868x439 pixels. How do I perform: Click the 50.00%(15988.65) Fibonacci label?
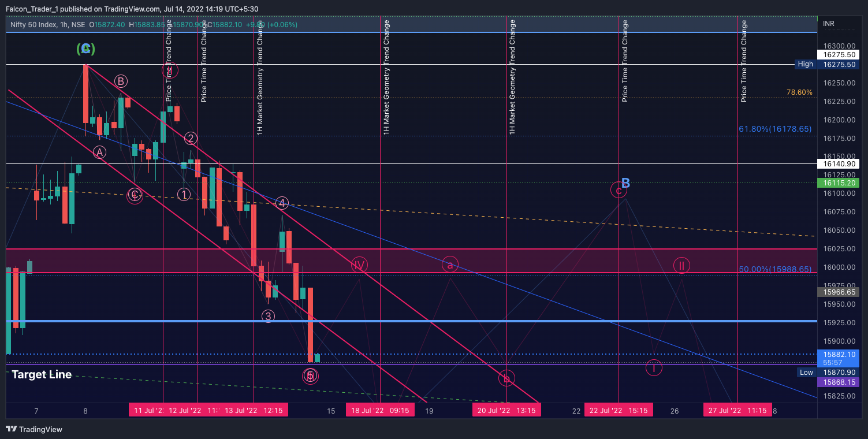(x=775, y=269)
